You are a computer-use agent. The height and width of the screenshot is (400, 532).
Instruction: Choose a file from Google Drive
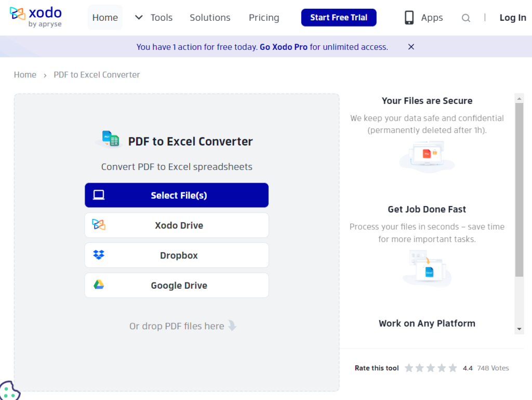pyautogui.click(x=176, y=285)
